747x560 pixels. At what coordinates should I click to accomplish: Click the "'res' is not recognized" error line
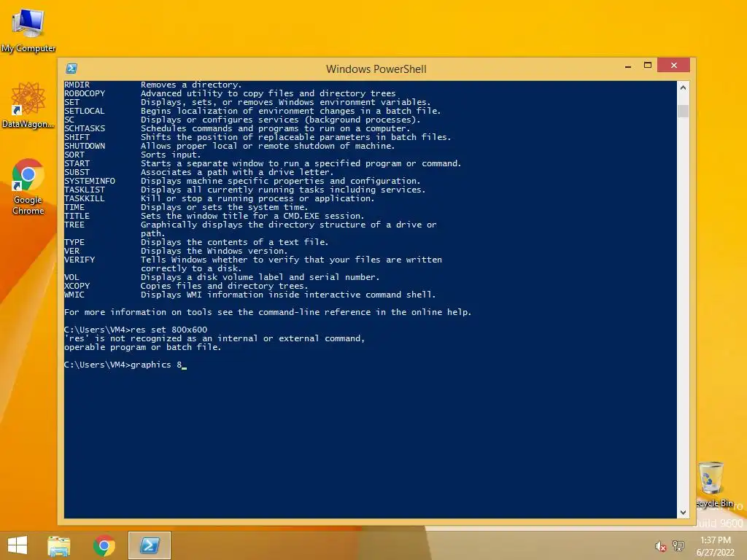(214, 338)
